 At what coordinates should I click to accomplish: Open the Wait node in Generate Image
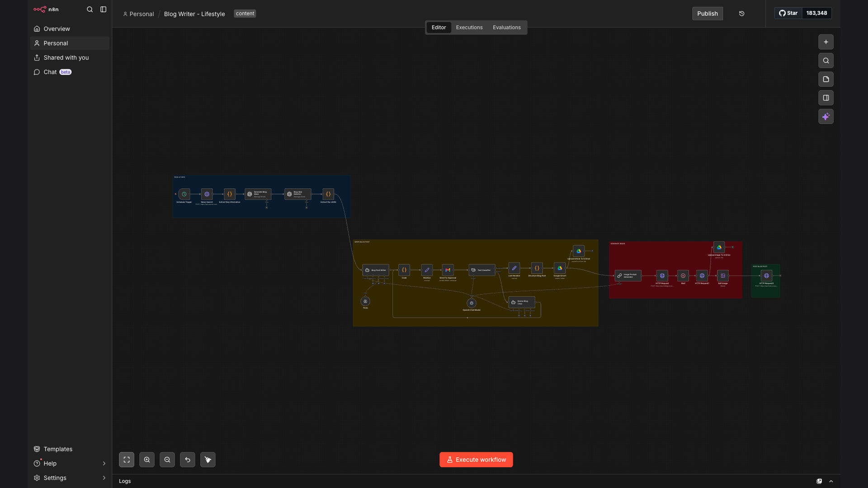coord(683,276)
